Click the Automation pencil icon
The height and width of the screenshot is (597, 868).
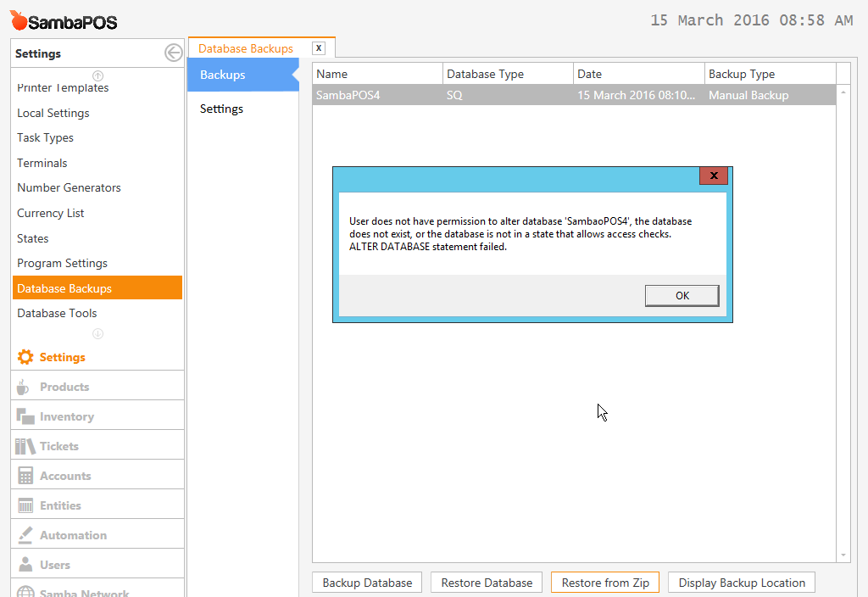click(x=25, y=535)
